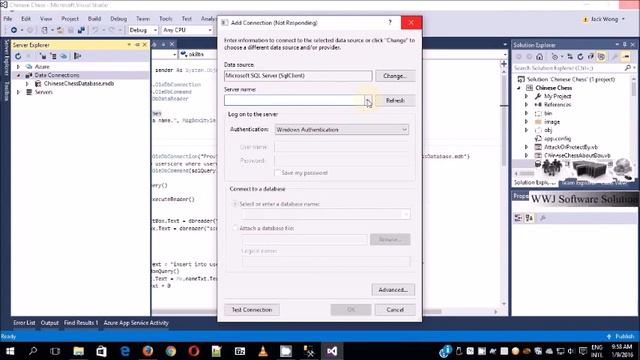Viewport: 640px width, 360px height.
Task: Open Firefox from the taskbar
Action: click(148, 351)
